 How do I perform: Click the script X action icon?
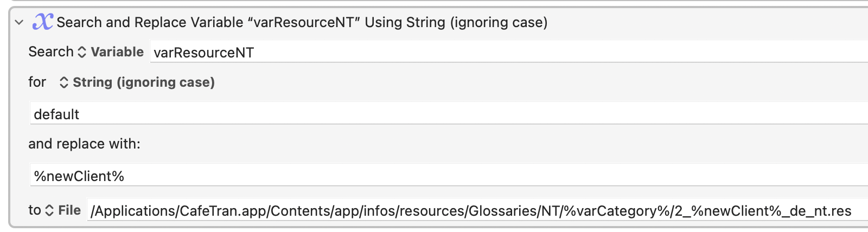pyautogui.click(x=43, y=22)
